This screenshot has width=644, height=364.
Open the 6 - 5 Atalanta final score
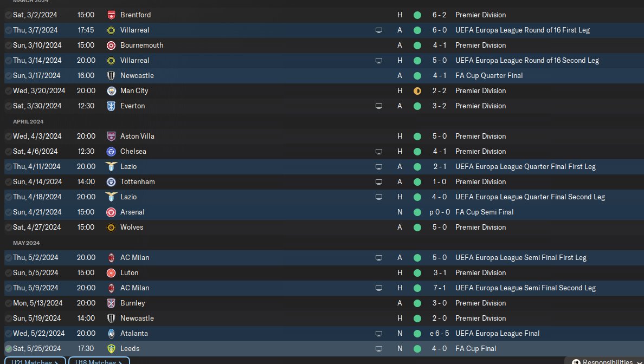click(x=439, y=333)
